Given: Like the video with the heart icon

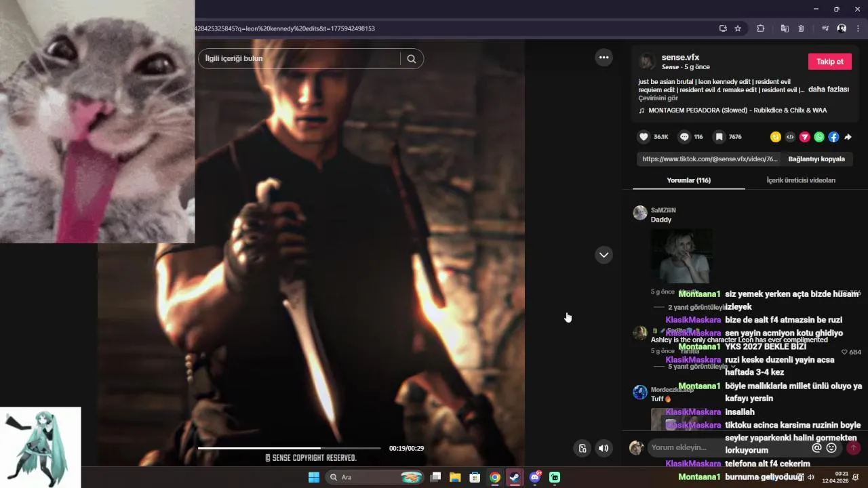Looking at the screenshot, I should click(x=644, y=137).
